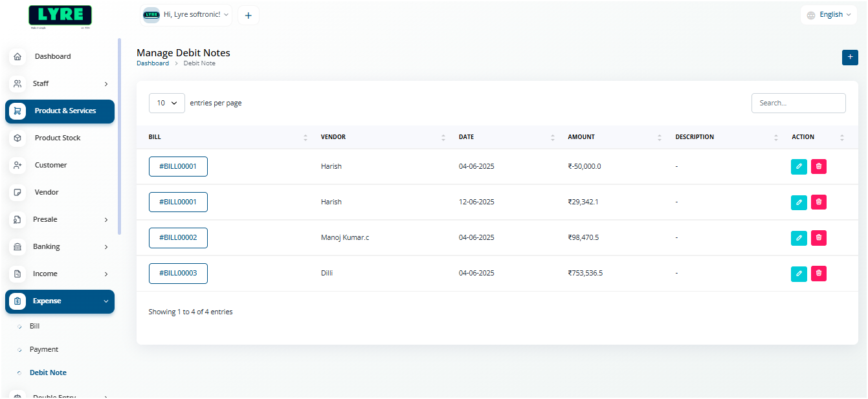Delete the Manoj Kumar.c debit note
868x399 pixels.
click(819, 238)
